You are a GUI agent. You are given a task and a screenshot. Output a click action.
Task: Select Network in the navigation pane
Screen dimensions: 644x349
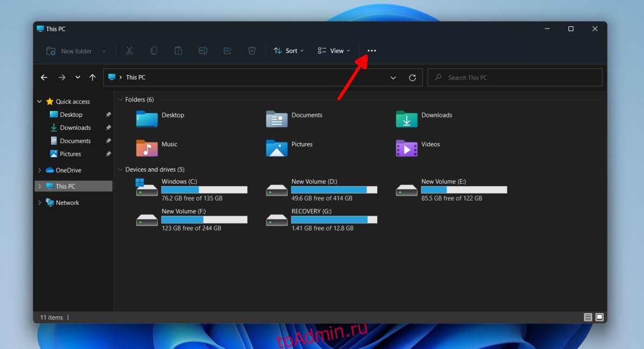pyautogui.click(x=67, y=203)
